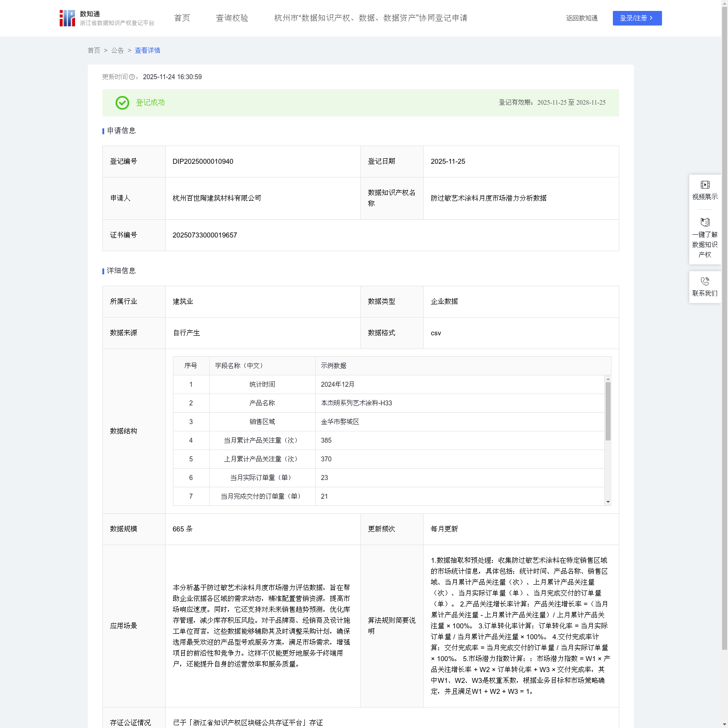Click sample value 金华市婺城区

point(340,422)
